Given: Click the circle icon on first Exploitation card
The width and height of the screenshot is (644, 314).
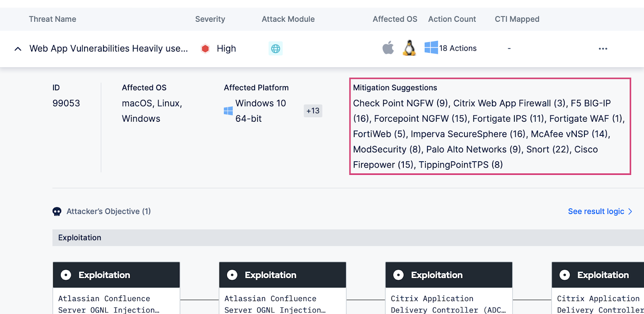Looking at the screenshot, I should coord(66,275).
